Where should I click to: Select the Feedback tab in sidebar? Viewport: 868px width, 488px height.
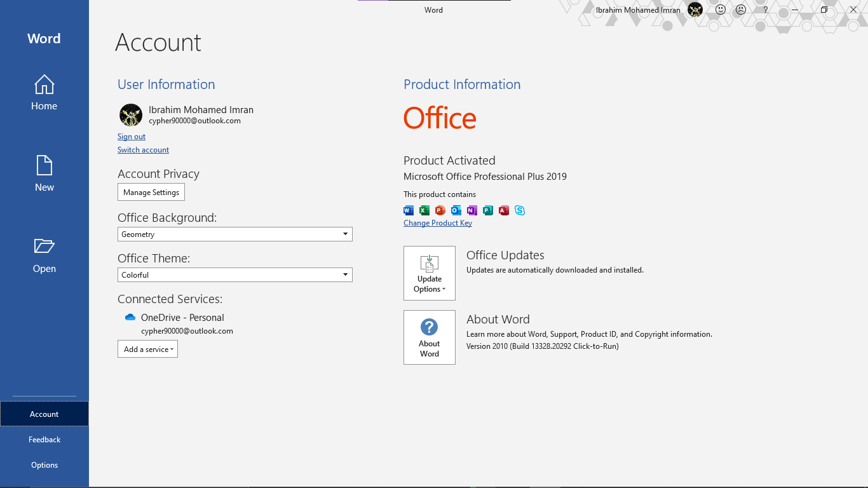point(44,440)
